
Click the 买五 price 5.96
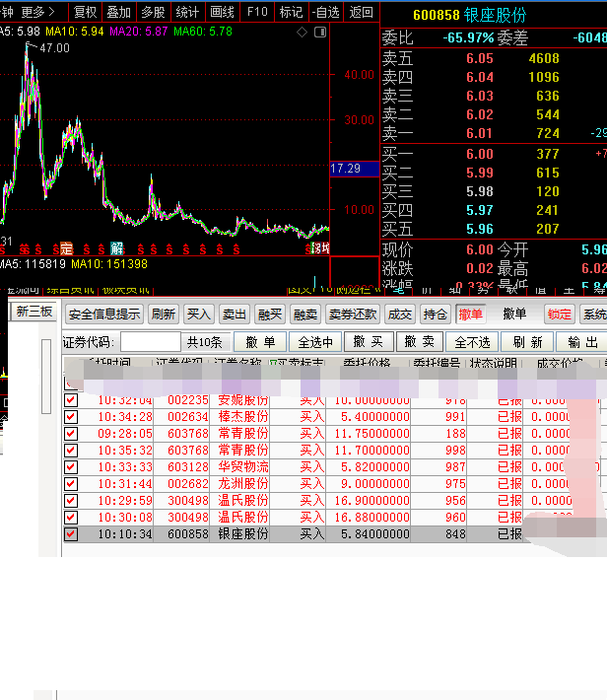pos(480,229)
